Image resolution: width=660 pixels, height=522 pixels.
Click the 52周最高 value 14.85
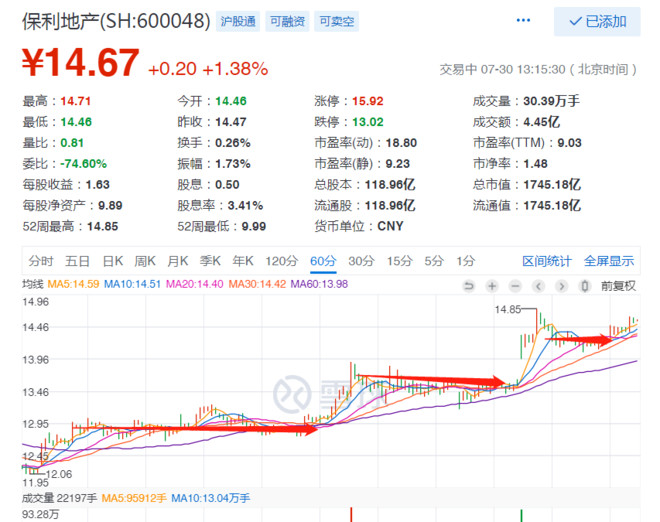coord(103,226)
